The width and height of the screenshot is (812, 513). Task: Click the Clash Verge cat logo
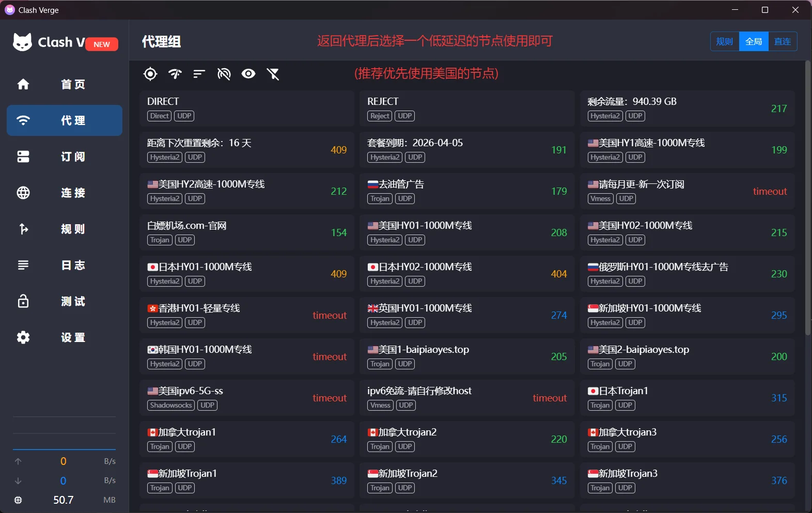click(22, 42)
